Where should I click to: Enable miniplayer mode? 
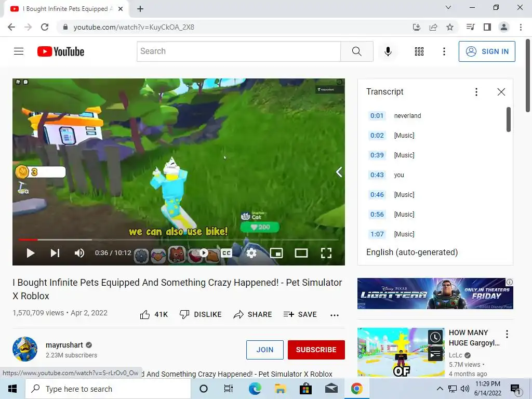pos(276,253)
